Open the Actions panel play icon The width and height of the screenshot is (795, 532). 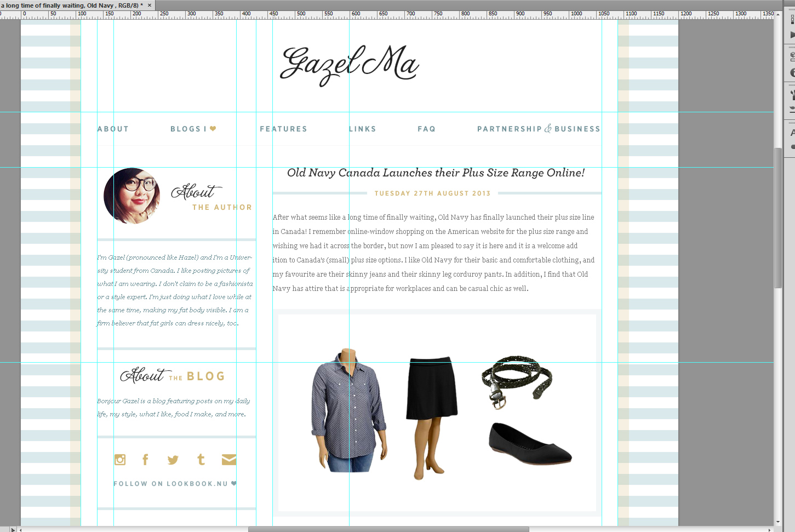792,35
